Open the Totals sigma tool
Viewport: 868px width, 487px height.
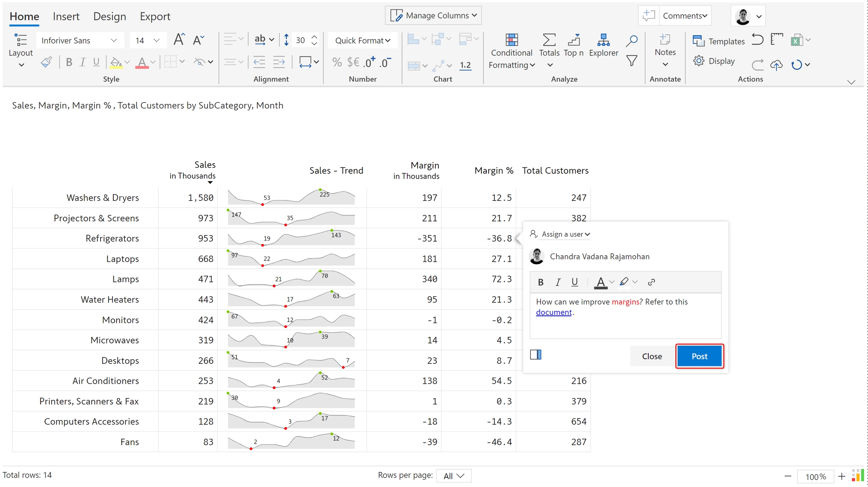[x=549, y=40]
